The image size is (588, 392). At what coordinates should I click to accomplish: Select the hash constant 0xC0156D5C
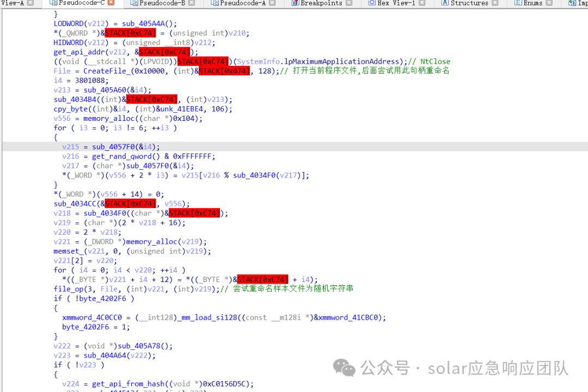pyautogui.click(x=224, y=384)
